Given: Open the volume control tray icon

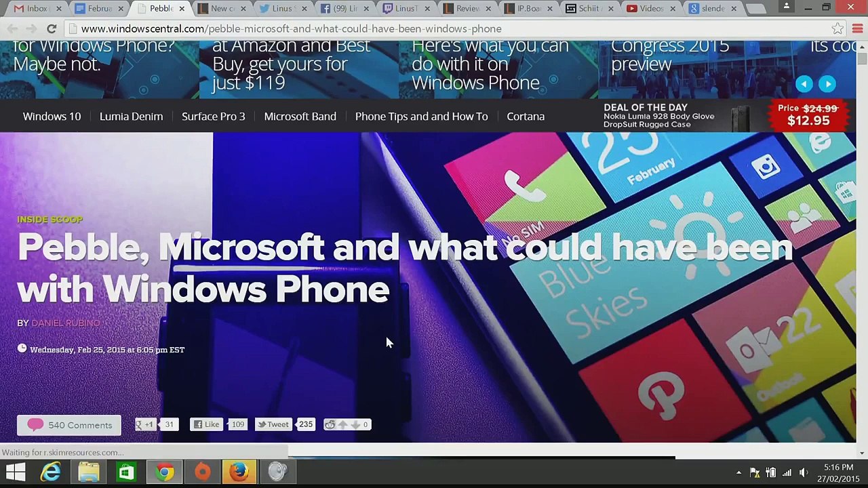Looking at the screenshot, I should [804, 472].
